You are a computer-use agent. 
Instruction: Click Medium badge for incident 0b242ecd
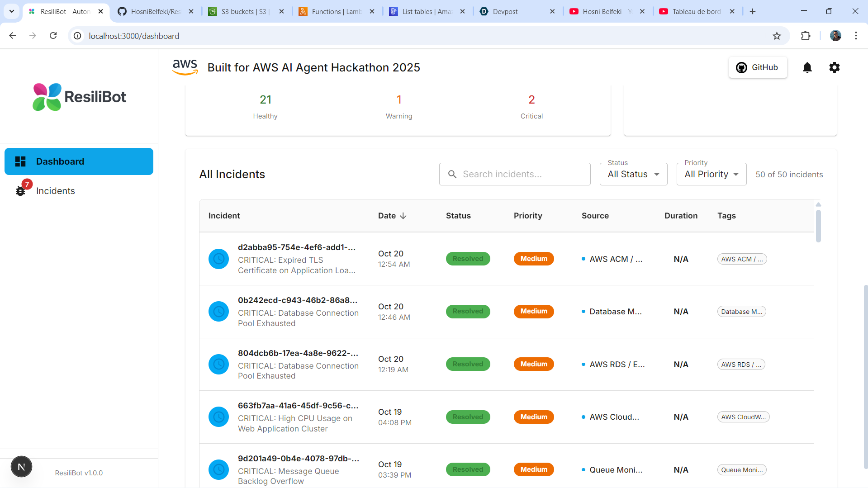pos(534,311)
